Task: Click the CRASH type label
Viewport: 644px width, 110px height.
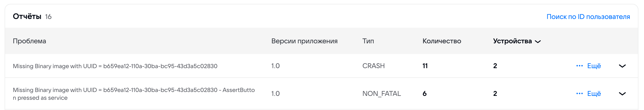Action: pyautogui.click(x=373, y=66)
